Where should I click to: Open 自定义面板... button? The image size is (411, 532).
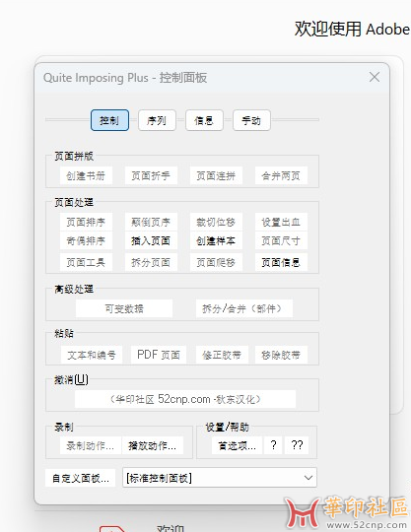click(81, 478)
